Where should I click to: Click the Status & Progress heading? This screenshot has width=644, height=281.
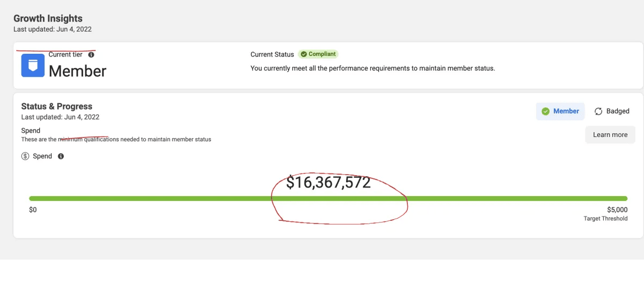(x=57, y=106)
